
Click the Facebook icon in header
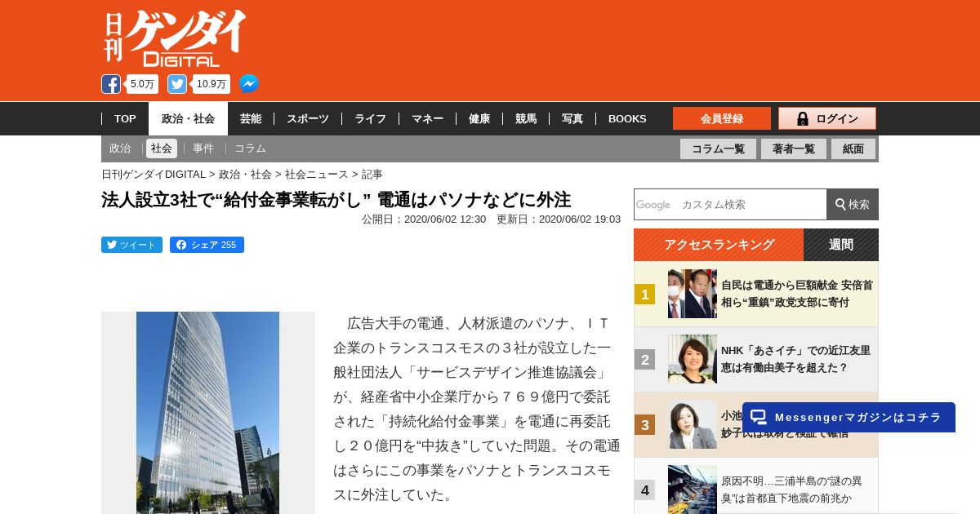click(111, 84)
